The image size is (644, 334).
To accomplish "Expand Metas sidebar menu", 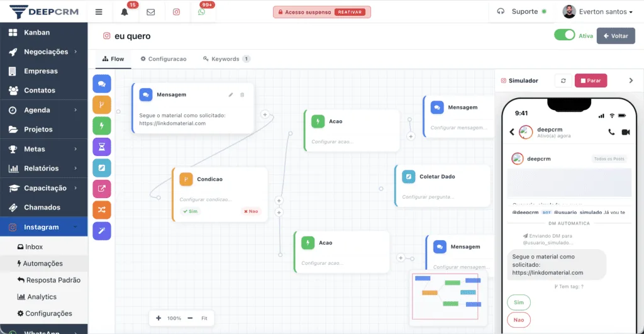I will coord(43,149).
